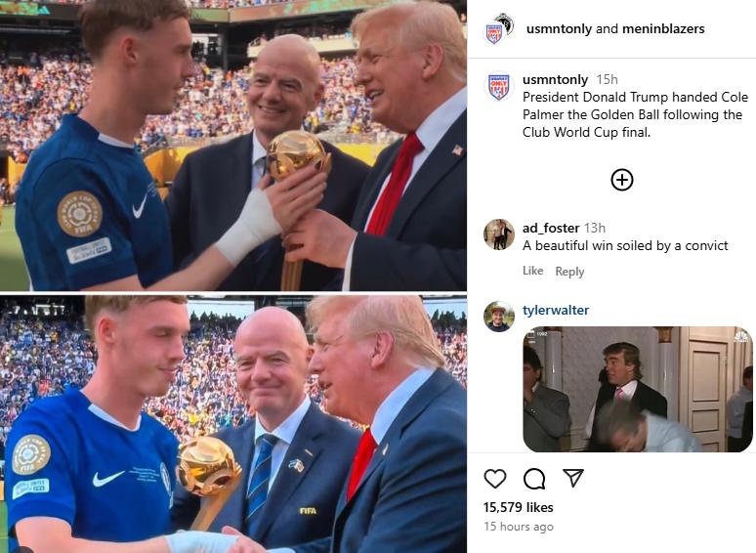Open the usmntonly avatar beside the caption
Image resolution: width=756 pixels, height=553 pixels.
(498, 86)
